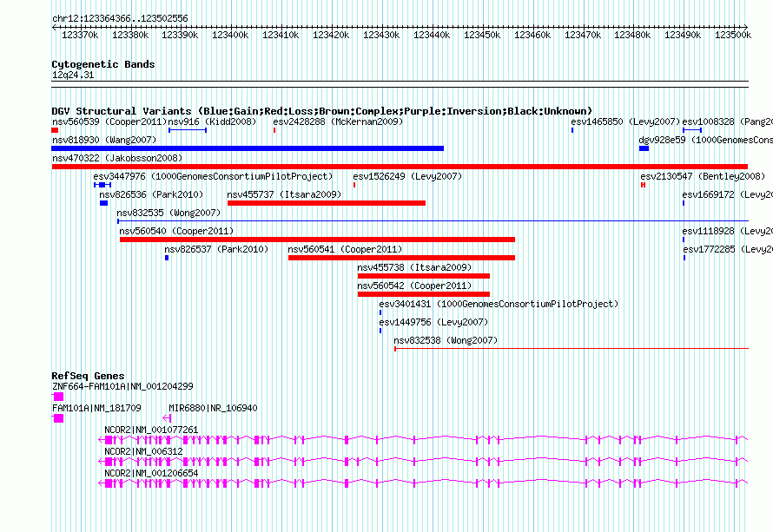This screenshot has width=773, height=532.
Task: Click the NCOR2|NM_006312 label
Action: click(143, 451)
